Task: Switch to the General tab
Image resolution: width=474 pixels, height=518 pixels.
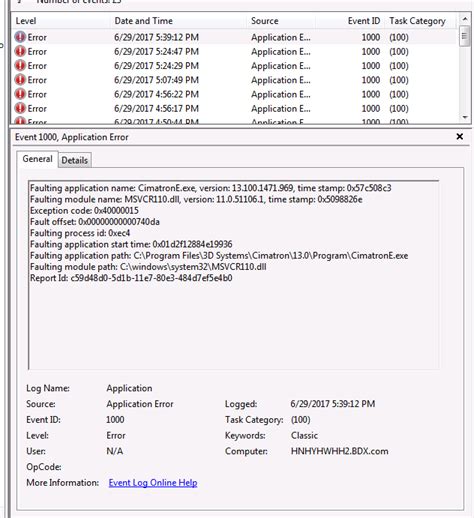Action: click(x=37, y=159)
